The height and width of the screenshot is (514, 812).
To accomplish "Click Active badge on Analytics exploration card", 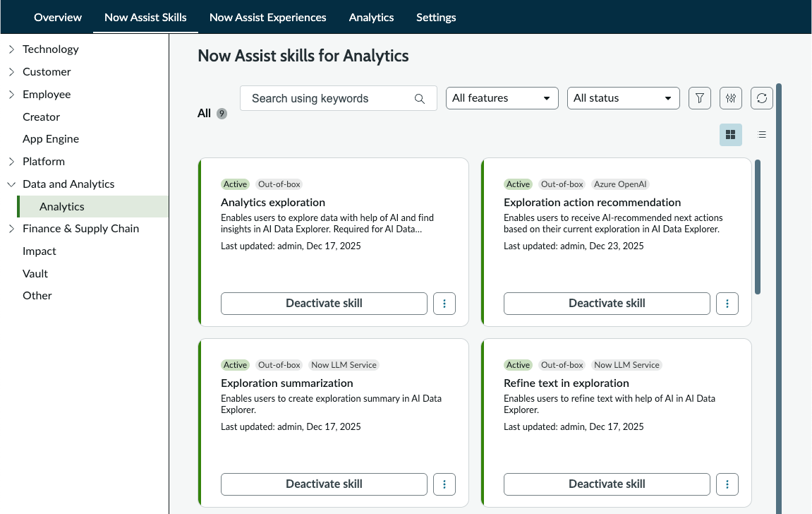I will tap(235, 184).
